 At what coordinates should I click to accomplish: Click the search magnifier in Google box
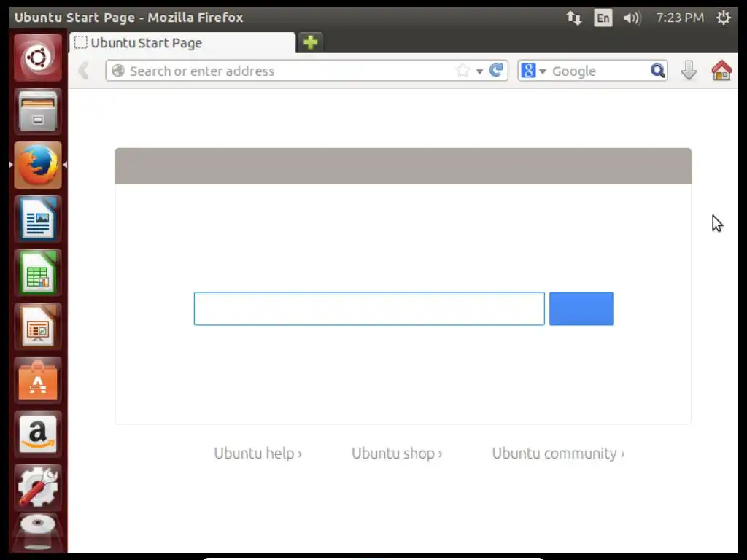click(657, 71)
